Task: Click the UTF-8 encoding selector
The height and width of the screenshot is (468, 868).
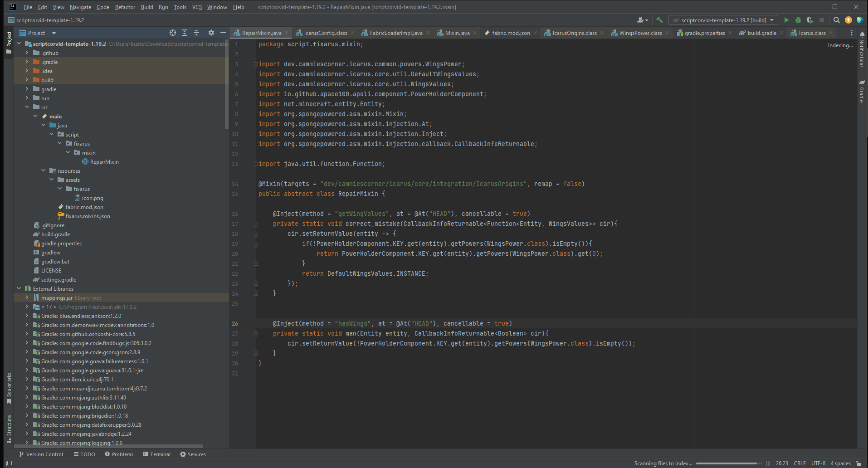Action: [x=818, y=463]
